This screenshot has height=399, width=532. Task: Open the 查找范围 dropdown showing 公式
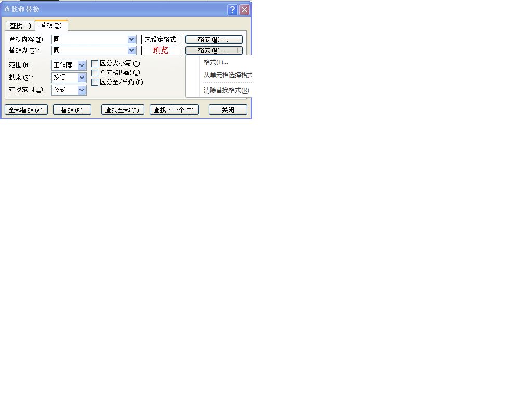tap(82, 90)
